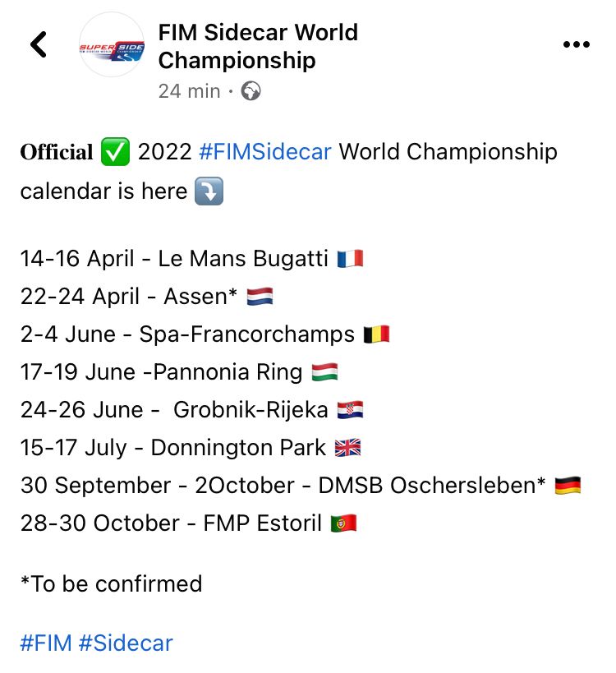This screenshot has width=616, height=673.
Task: Click the German flag after DMSB Oschersleben
Action: 568,486
